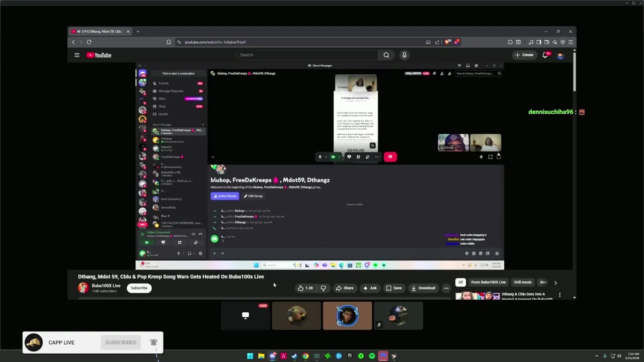Click the Share button under video

pos(345,288)
